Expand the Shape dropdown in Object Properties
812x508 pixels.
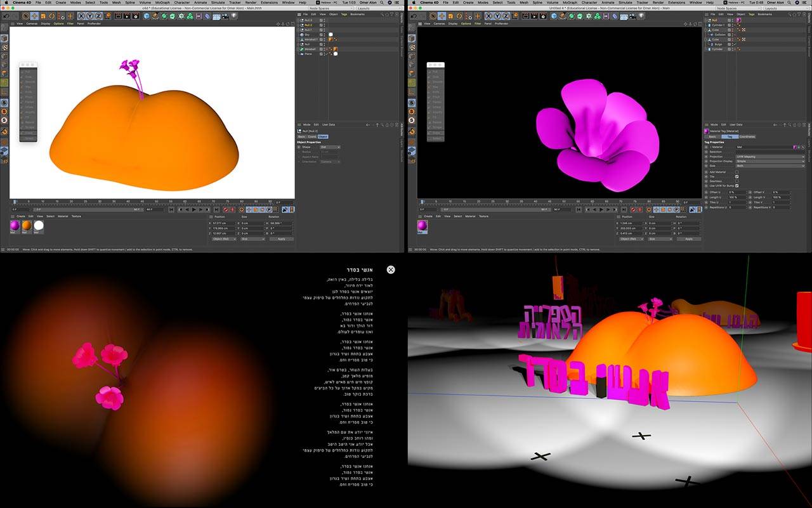(x=330, y=147)
